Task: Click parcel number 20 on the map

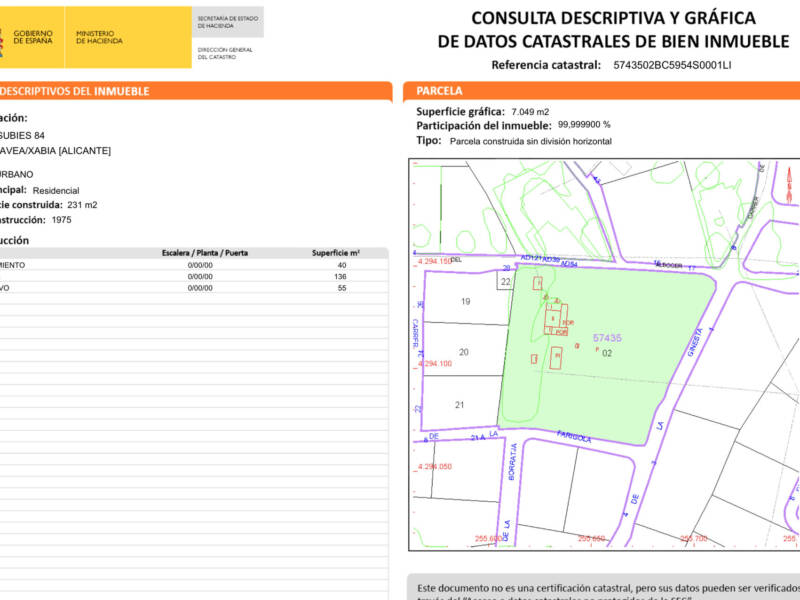Action: click(x=463, y=352)
